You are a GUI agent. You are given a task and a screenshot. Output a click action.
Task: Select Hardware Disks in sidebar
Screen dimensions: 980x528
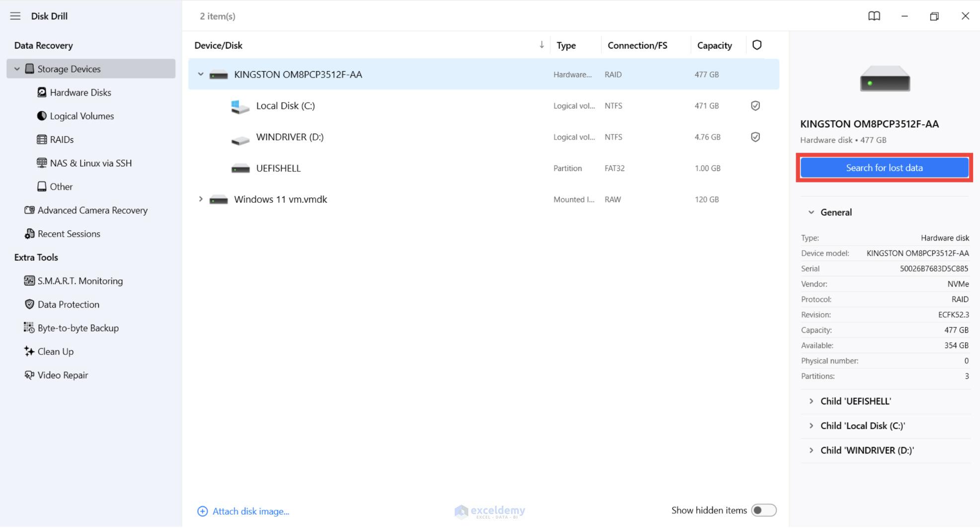coord(81,92)
